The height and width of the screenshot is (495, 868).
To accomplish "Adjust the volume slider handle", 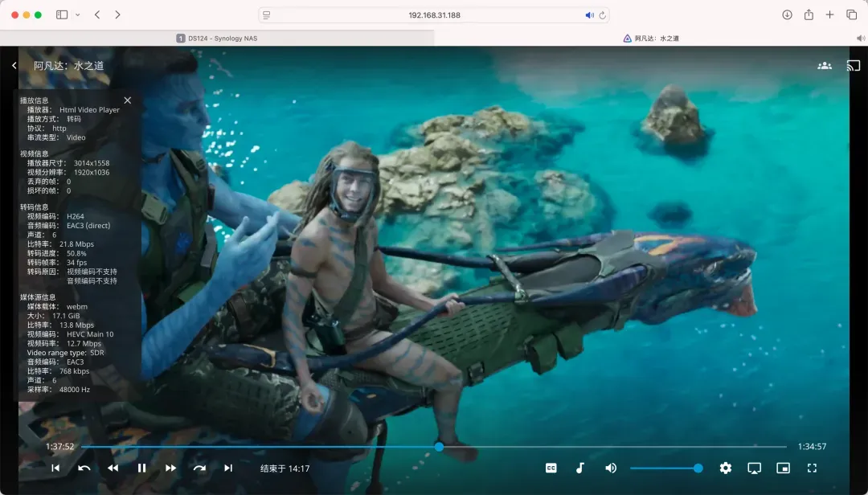I will (698, 468).
